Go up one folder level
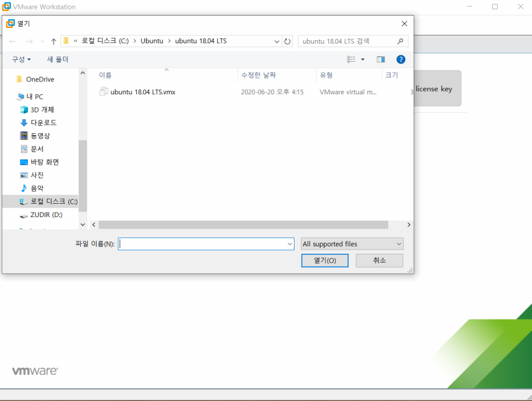This screenshot has width=532, height=401. point(54,41)
